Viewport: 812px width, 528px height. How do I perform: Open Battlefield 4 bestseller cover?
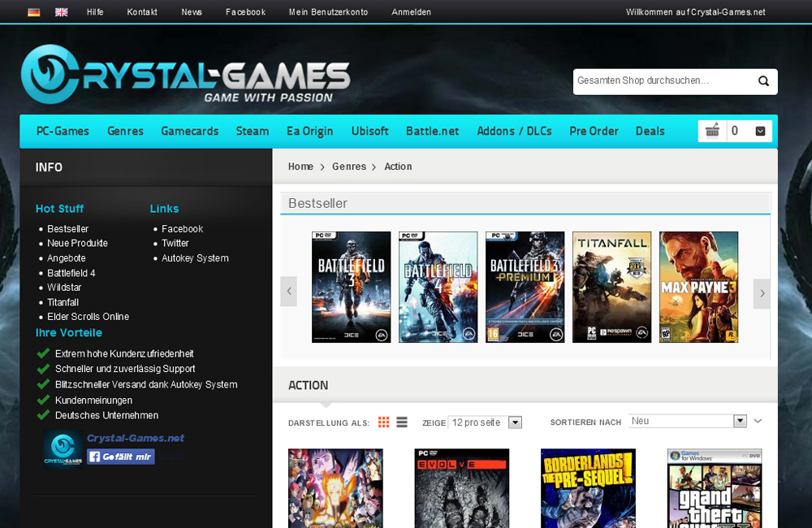[438, 287]
